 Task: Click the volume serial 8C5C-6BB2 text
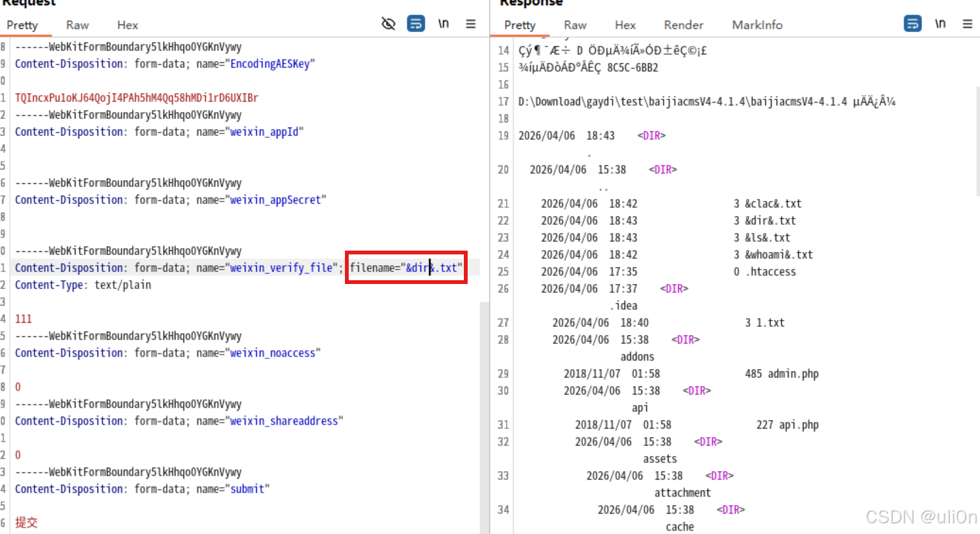click(x=633, y=67)
